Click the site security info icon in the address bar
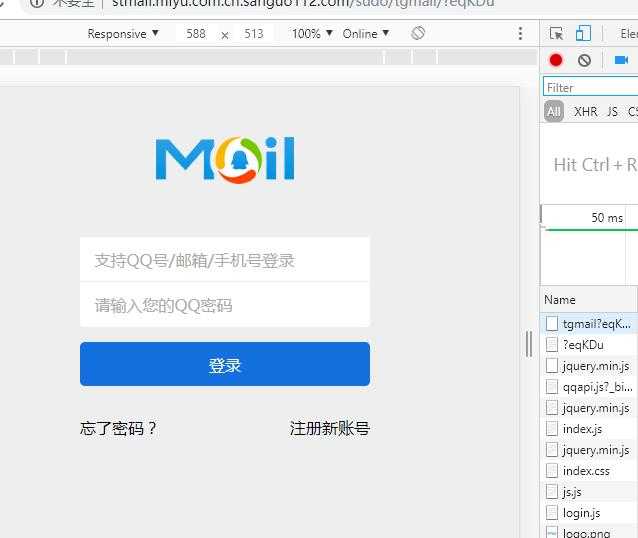This screenshot has height=538, width=638. (x=37, y=3)
